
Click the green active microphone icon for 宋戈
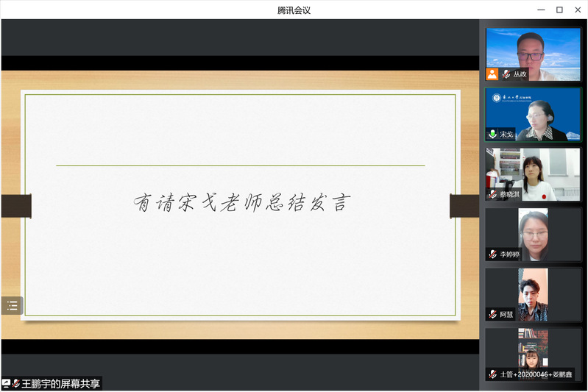pos(492,135)
